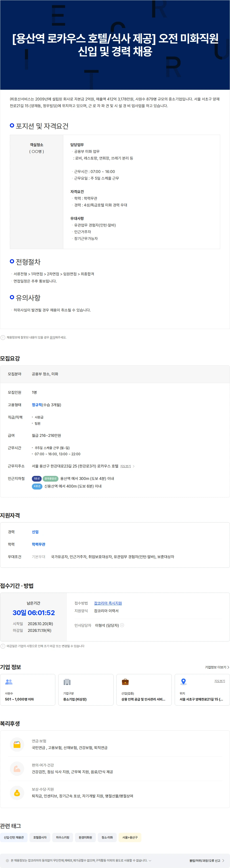The height and width of the screenshot is (868, 230).
Task: Click the arrow beside 불법/허위/과장/오류 신고
Action: click(223, 861)
